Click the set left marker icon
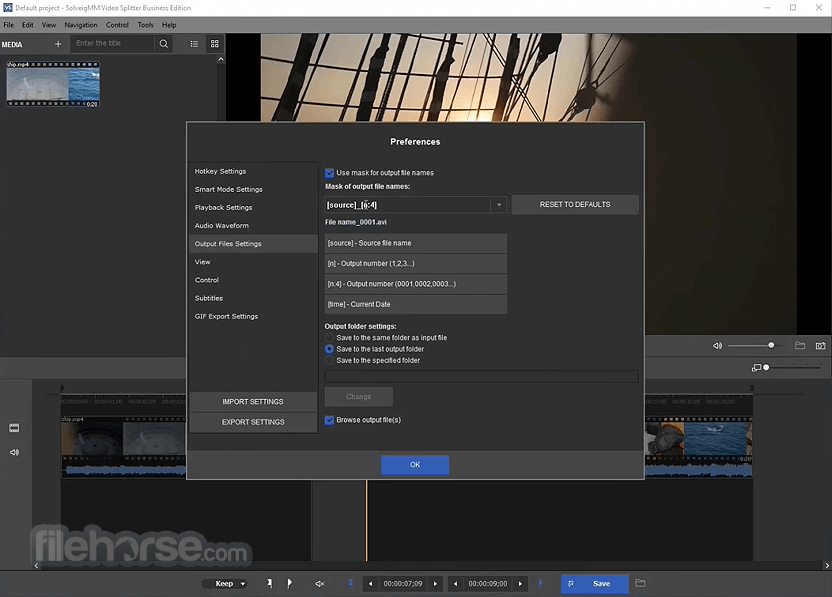Screen dimensions: 832x597 [270, 583]
